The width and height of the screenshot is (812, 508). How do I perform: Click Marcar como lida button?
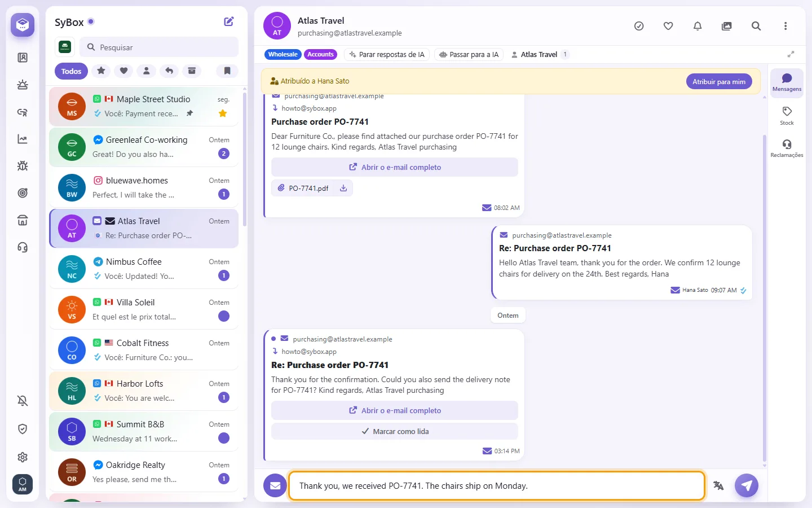tap(395, 431)
